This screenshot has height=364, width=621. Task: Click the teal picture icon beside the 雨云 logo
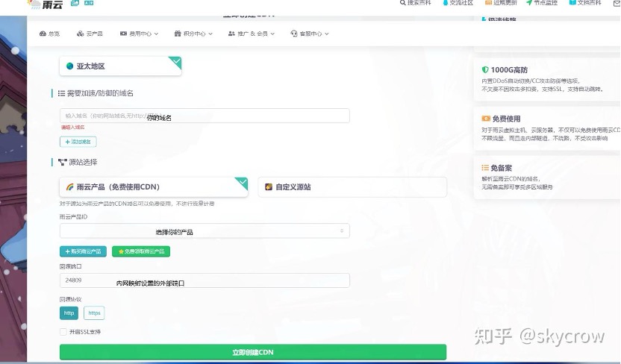75,3
